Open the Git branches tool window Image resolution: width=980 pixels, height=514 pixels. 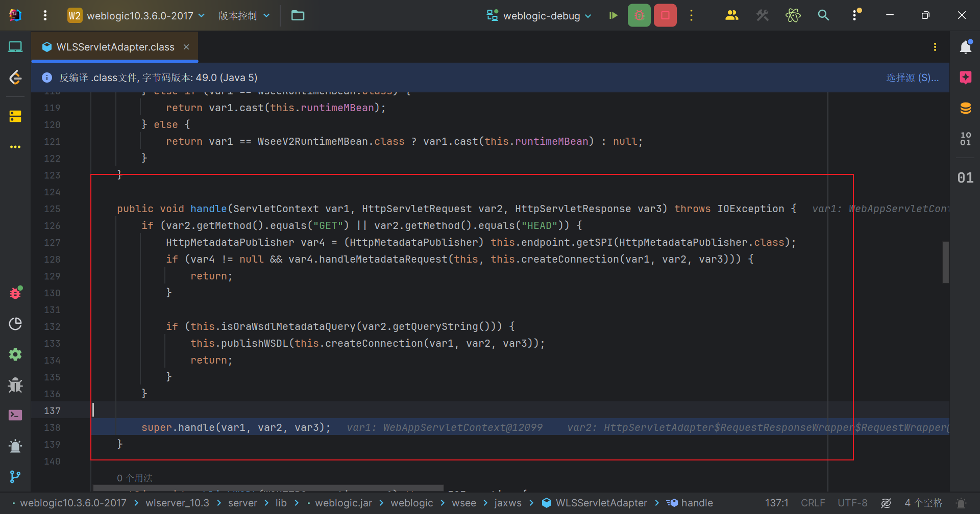click(15, 477)
